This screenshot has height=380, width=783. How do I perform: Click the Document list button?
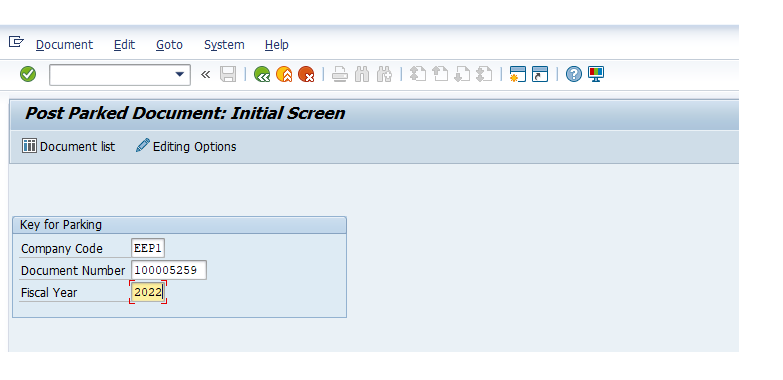pyautogui.click(x=68, y=146)
